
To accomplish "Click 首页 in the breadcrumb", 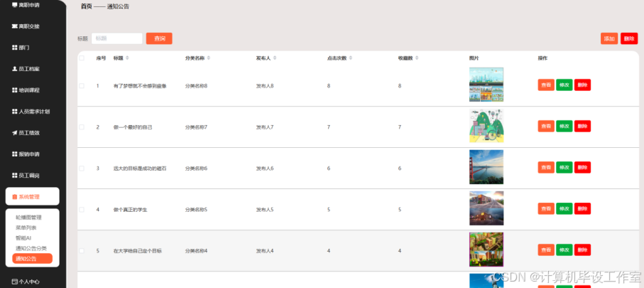I will (86, 6).
